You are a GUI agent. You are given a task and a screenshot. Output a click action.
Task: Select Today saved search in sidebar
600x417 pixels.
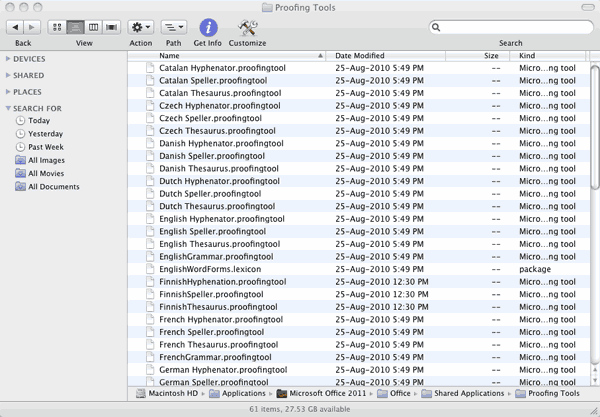[x=39, y=121]
